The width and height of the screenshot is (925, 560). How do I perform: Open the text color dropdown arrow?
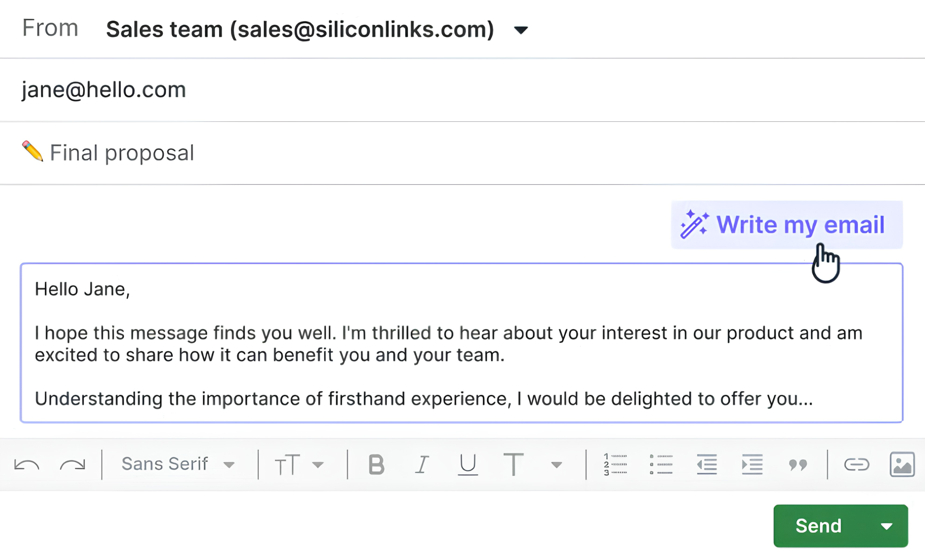click(x=556, y=465)
